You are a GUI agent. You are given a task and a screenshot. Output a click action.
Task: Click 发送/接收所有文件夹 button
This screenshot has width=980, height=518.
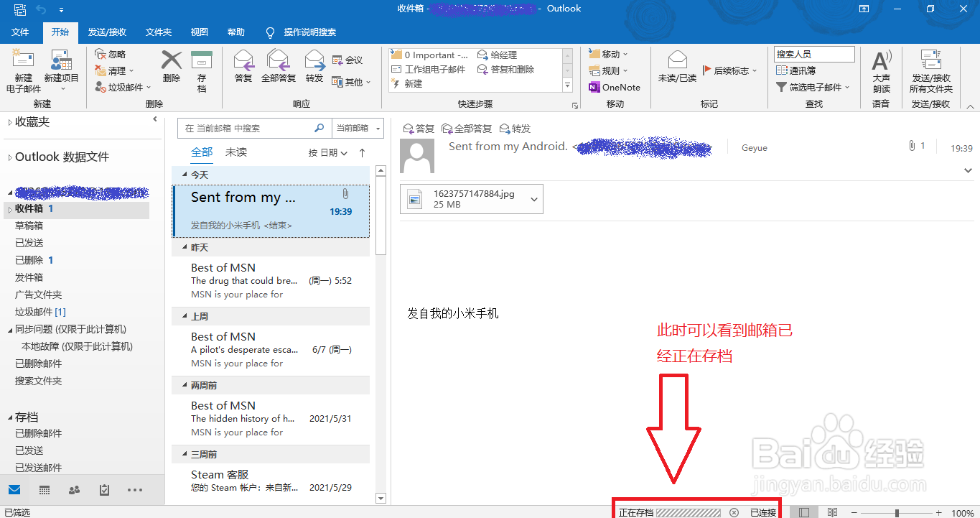coord(930,72)
